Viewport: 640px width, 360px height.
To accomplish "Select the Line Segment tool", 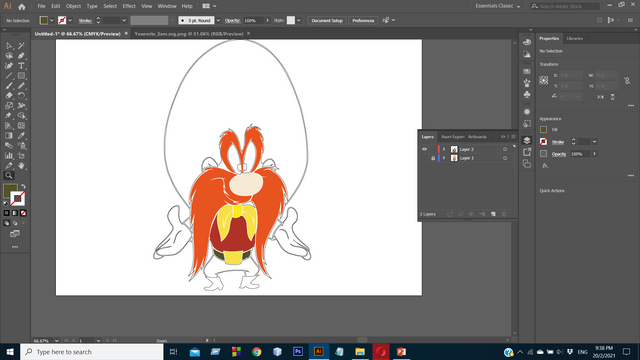I will pyautogui.click(x=9, y=76).
